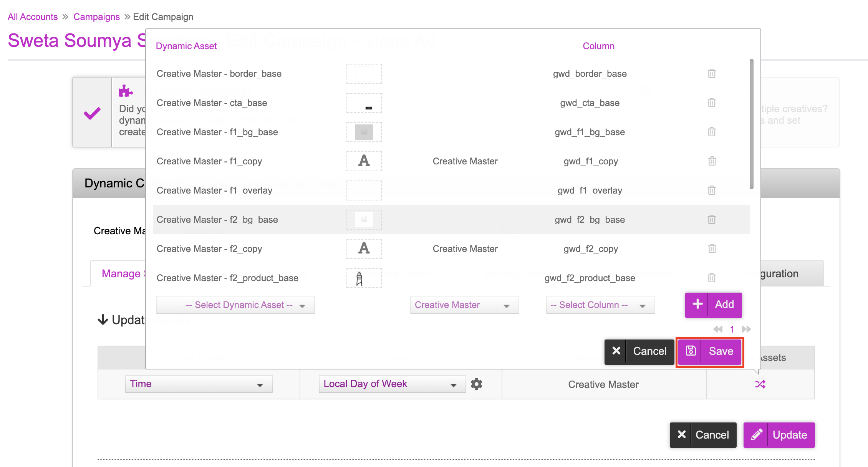Open the Time data signal dropdown
Viewport: 868px width, 467px height.
(199, 384)
